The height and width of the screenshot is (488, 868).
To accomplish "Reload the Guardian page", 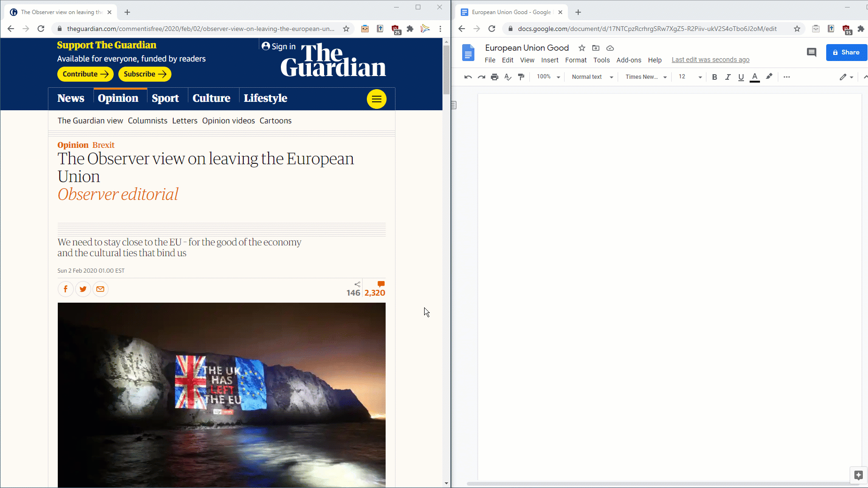I will [x=41, y=29].
